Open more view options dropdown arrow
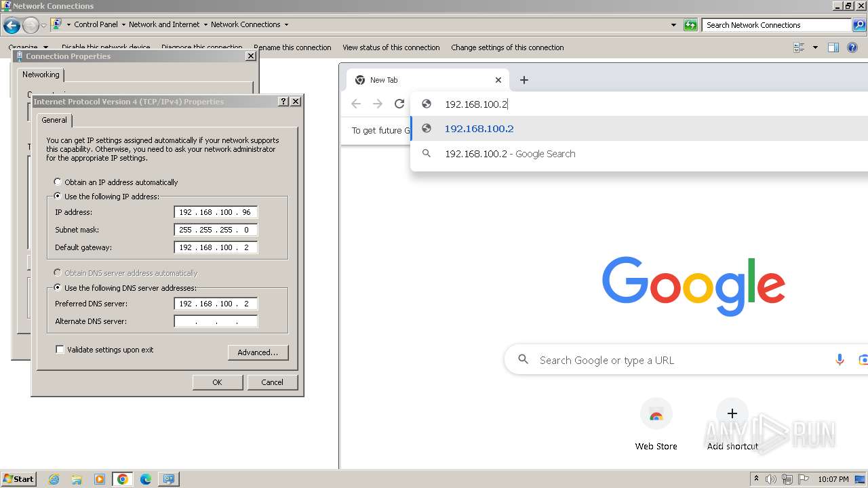This screenshot has height=488, width=868. [x=815, y=47]
